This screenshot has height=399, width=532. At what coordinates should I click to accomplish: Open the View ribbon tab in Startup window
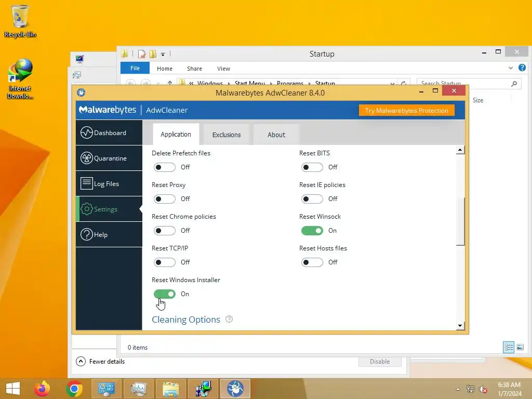coord(223,69)
